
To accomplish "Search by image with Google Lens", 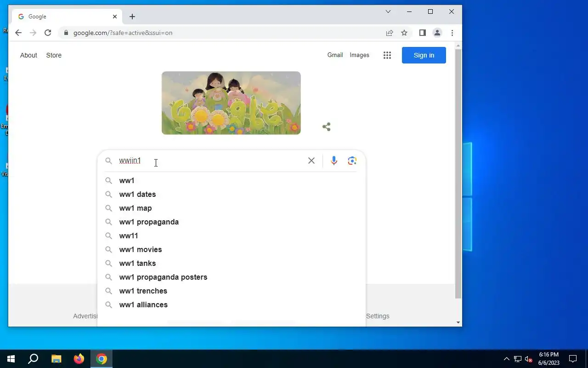I will pos(352,161).
